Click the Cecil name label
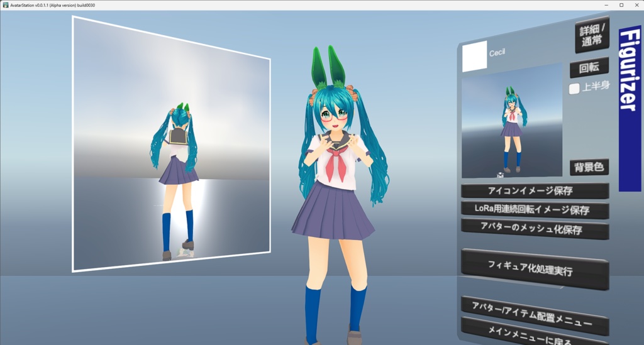The width and height of the screenshot is (644, 345). [497, 53]
